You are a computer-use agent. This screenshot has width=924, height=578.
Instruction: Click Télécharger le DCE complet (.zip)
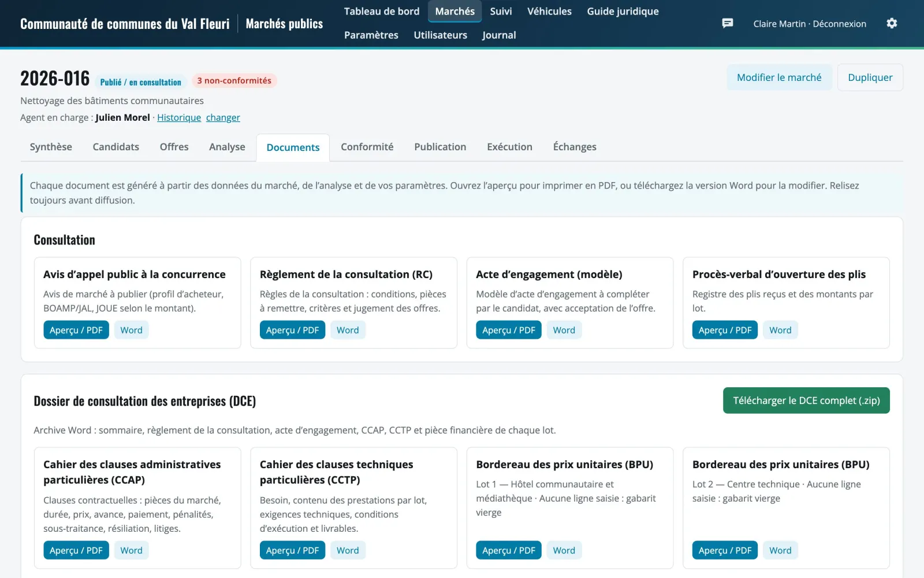[x=806, y=401]
